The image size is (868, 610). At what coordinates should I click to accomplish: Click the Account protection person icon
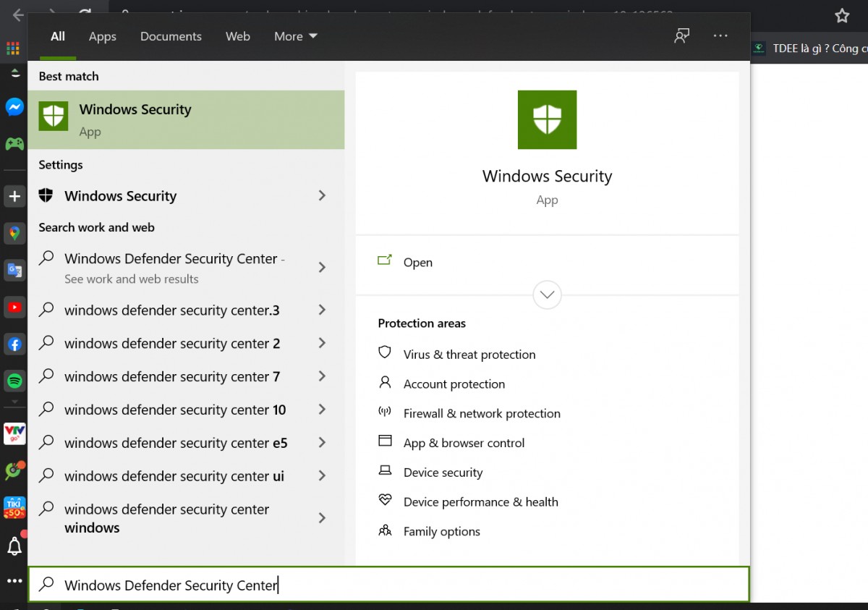pos(385,383)
